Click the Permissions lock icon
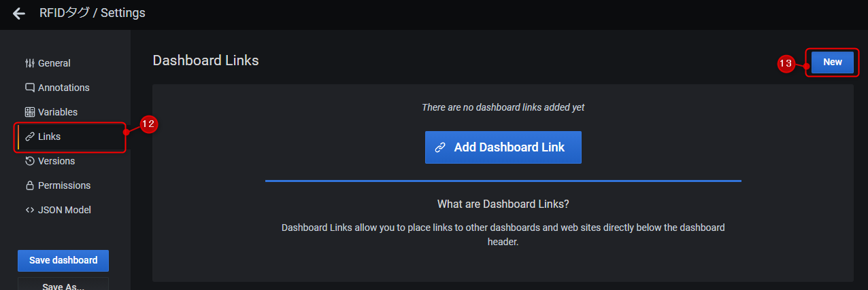 click(29, 185)
